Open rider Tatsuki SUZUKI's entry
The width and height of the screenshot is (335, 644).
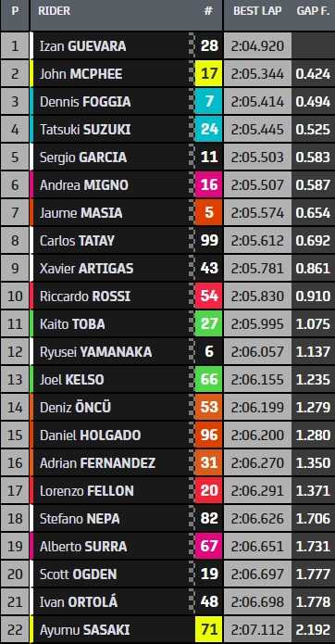(85, 130)
